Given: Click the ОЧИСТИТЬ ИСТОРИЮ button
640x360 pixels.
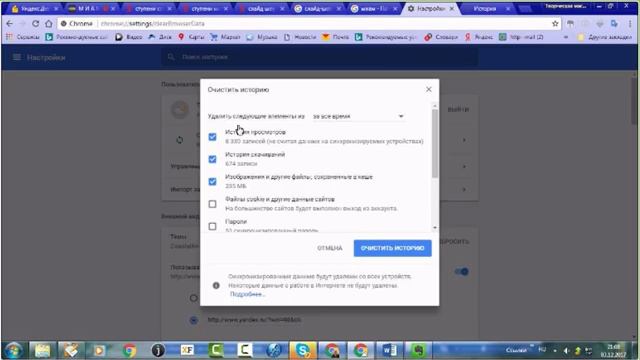Looking at the screenshot, I should coord(392,248).
